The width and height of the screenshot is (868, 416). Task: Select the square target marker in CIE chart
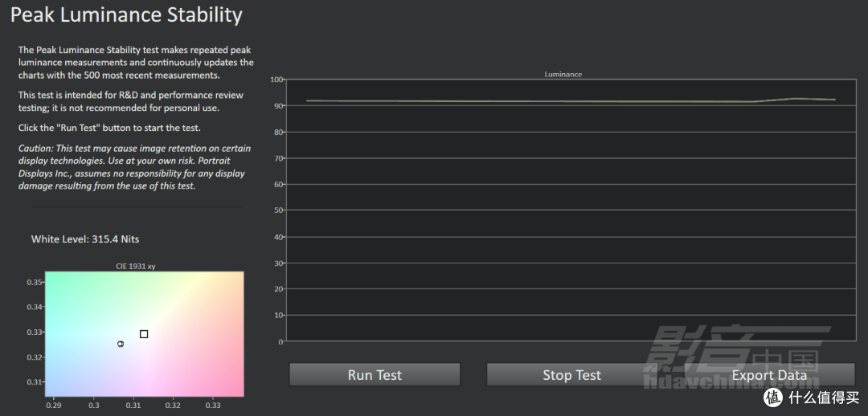[x=144, y=334]
